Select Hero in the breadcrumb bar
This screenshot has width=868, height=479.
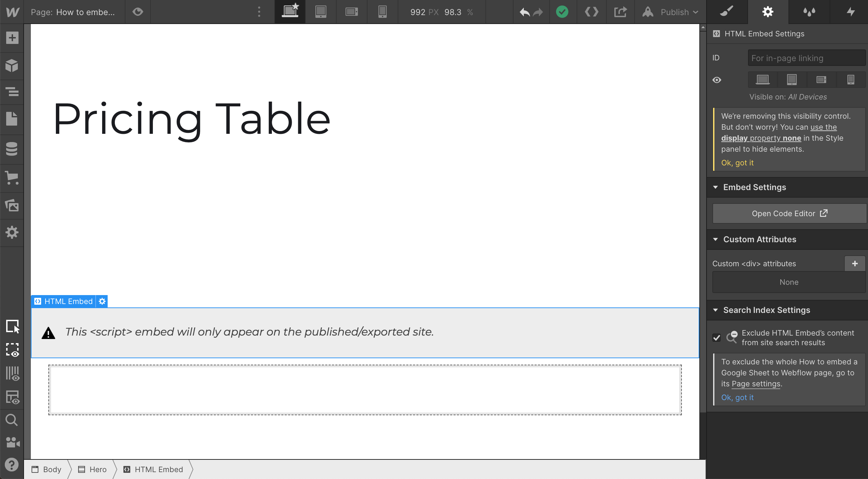(x=93, y=469)
